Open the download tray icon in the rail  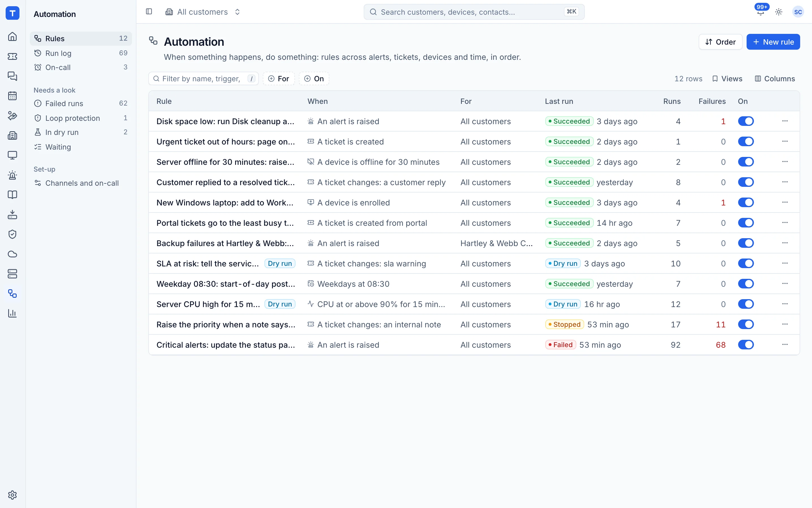[12, 215]
